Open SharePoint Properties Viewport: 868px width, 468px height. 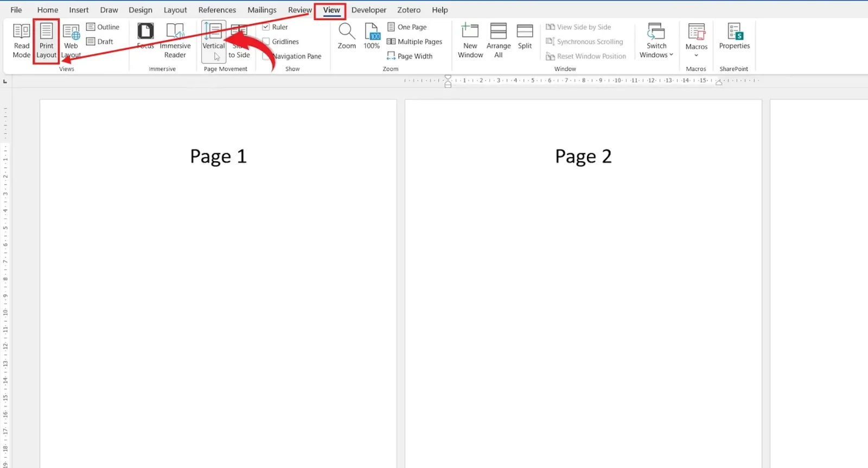point(735,36)
